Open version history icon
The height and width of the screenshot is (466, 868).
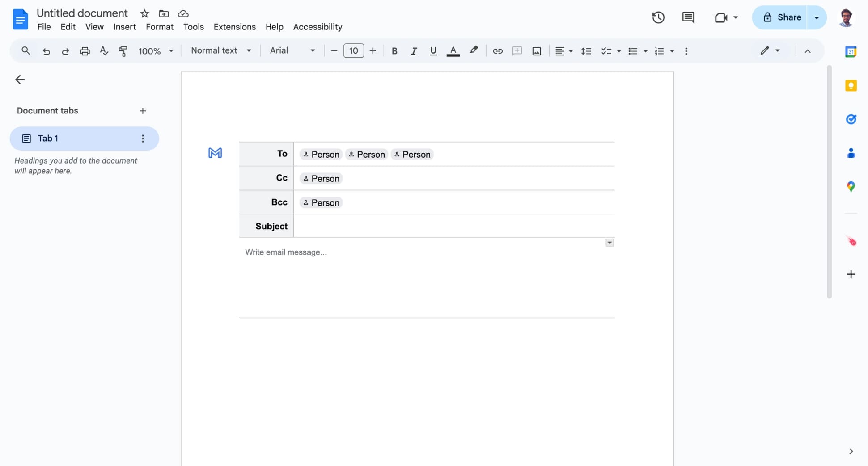tap(658, 17)
